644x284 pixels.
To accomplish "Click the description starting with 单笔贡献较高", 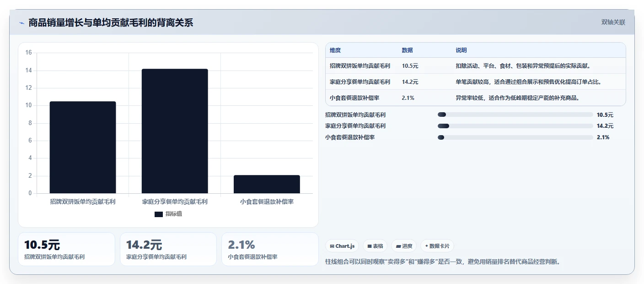I will 528,82.
